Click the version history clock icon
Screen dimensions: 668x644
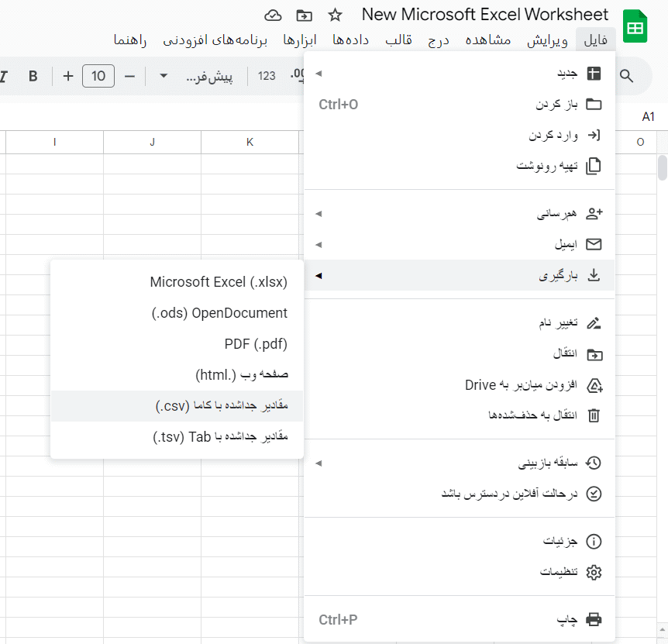(x=594, y=463)
